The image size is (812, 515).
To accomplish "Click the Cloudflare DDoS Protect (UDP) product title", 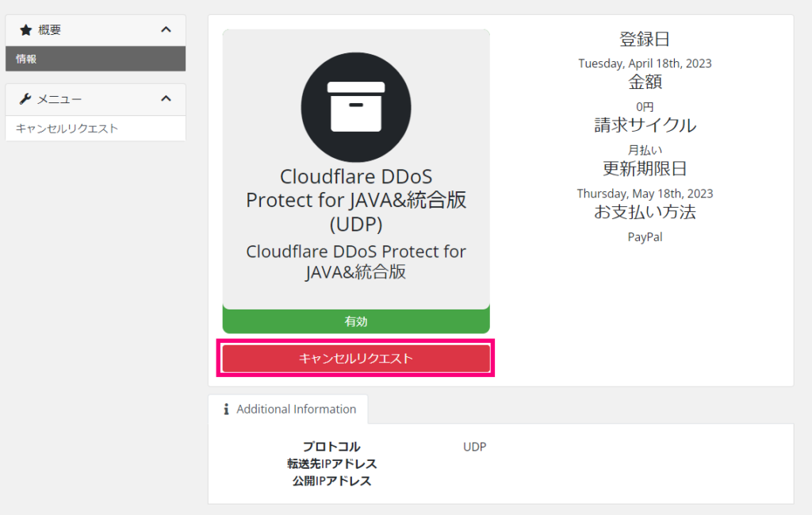I will coord(356,200).
